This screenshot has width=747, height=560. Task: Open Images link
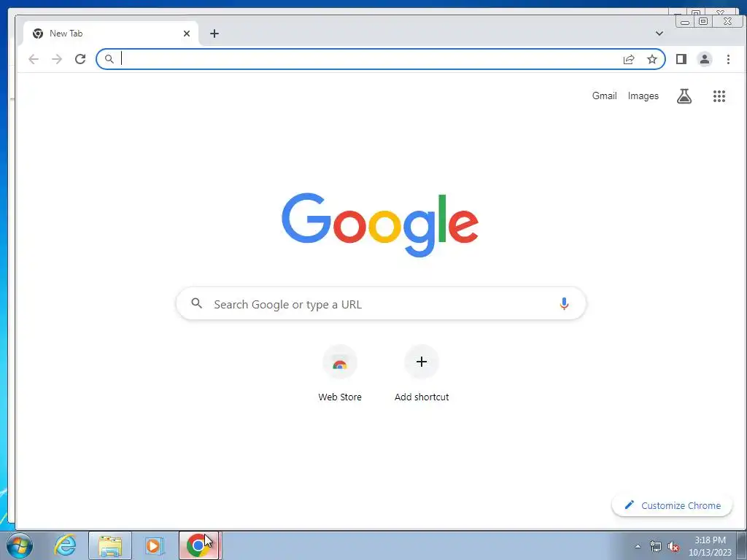point(643,96)
